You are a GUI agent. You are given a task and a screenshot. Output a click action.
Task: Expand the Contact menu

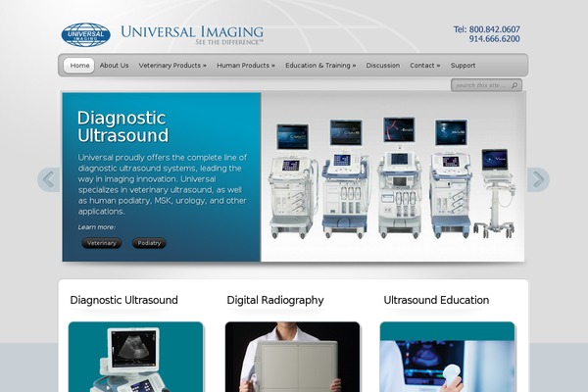[x=425, y=66]
